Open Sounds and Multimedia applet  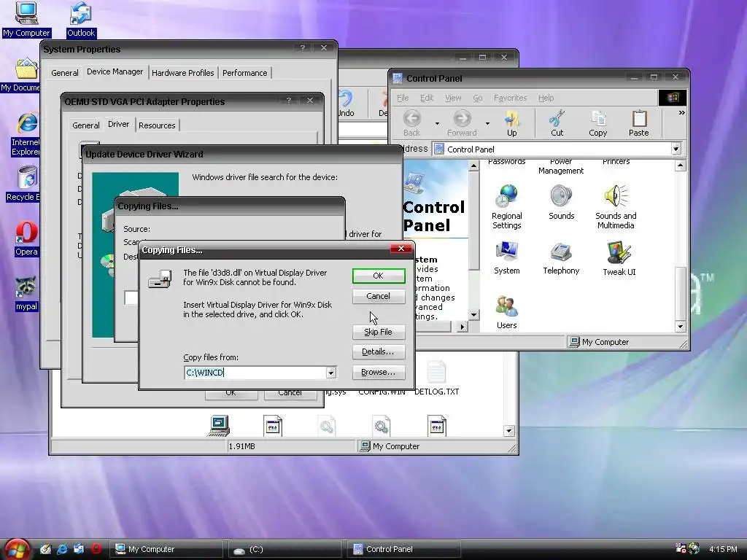[x=616, y=207]
